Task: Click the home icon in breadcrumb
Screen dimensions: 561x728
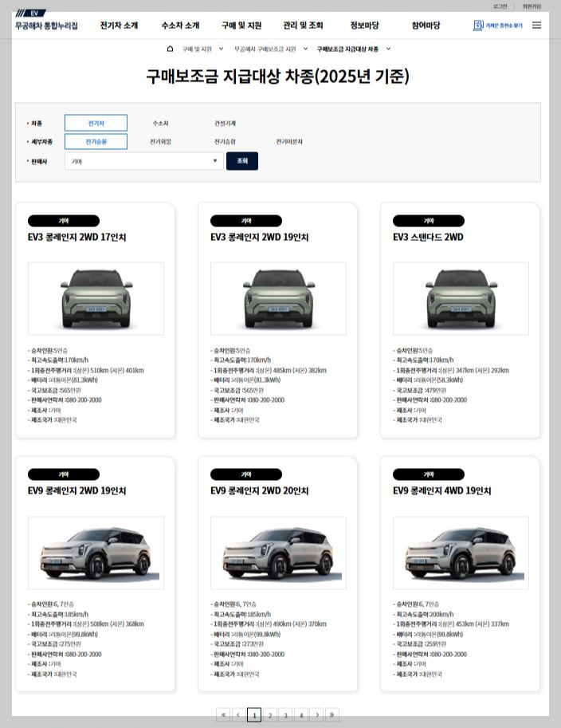Action: click(171, 49)
